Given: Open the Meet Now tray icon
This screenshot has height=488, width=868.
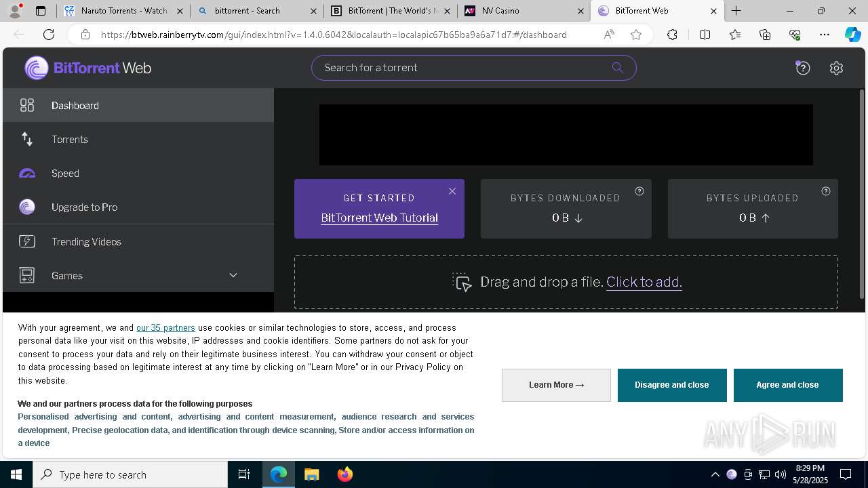Looking at the screenshot, I should click(748, 474).
